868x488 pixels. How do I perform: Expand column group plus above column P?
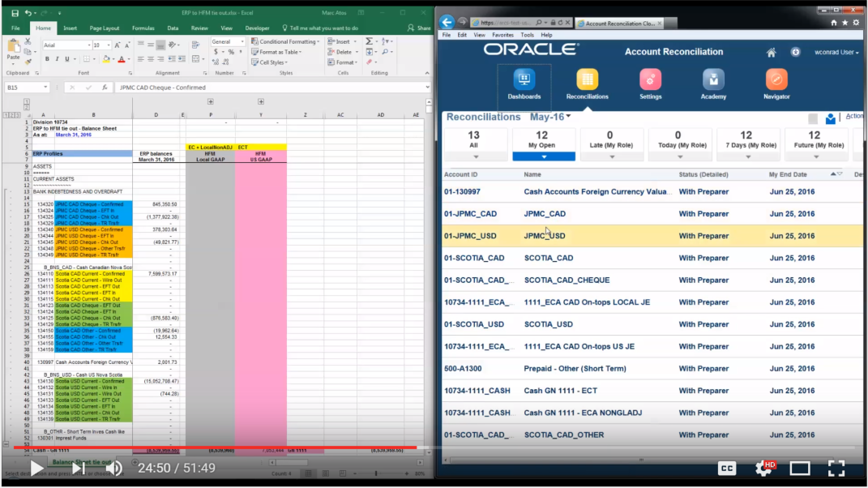pos(211,101)
